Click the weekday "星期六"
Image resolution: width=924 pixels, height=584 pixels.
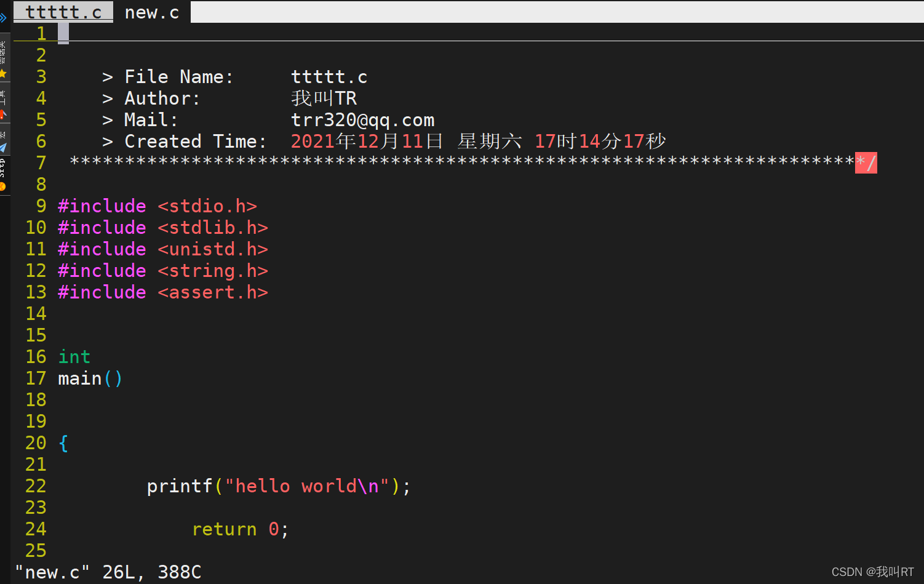point(490,142)
